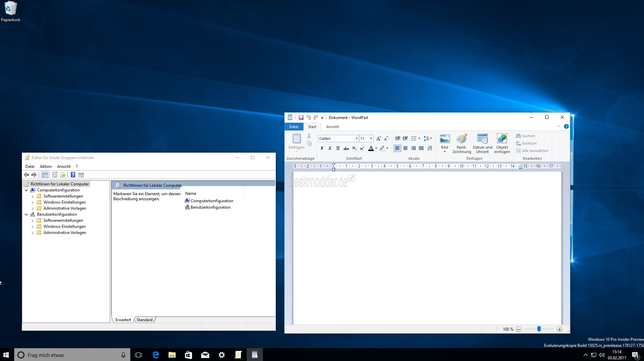The height and width of the screenshot is (361, 644).
Task: Open the Aktion menu in Group Policy Editor
Action: click(46, 167)
